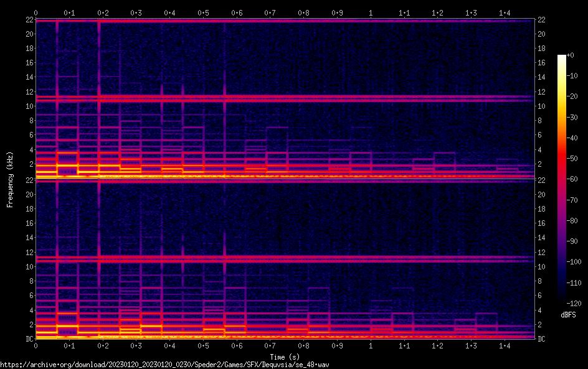Screen dimensions: 588x369
Task: Click the "Frequency (kHz)" vertical axis label
Action: click(10, 179)
